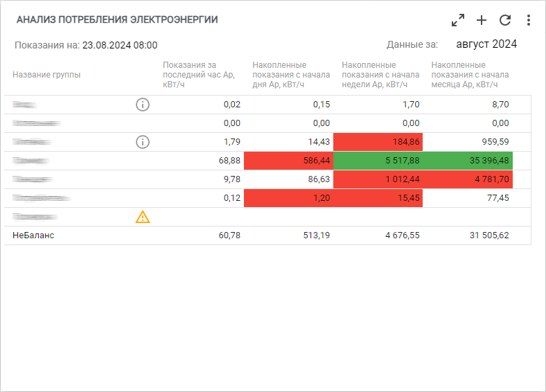This screenshot has height=392, width=546.
Task: Click the value 86,63
Action: [x=319, y=179]
